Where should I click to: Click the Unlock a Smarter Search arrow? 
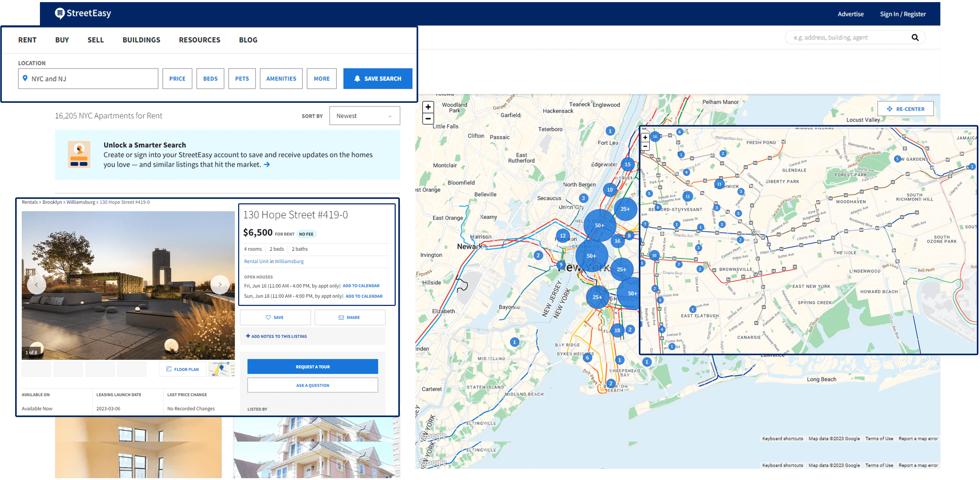(x=267, y=164)
